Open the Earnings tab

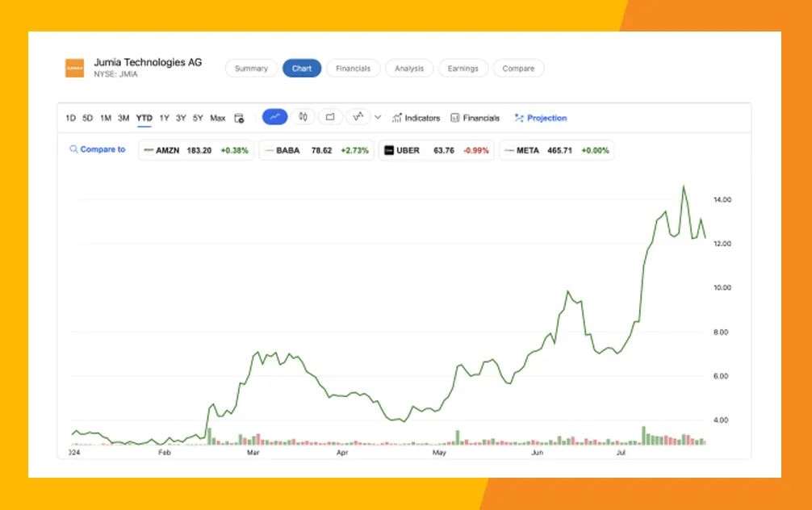[x=463, y=69]
